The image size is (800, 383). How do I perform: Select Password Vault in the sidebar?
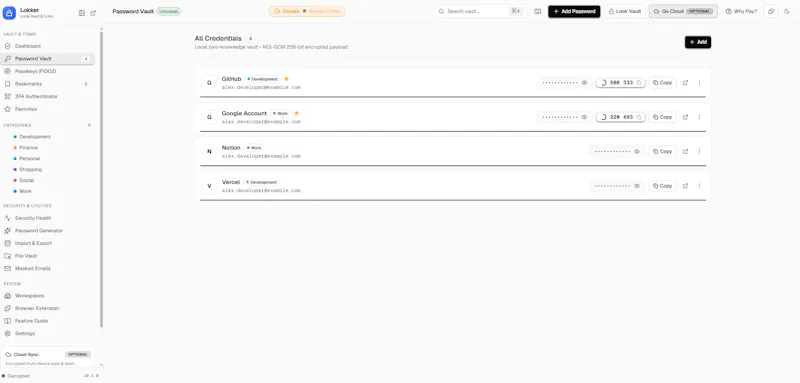coord(47,59)
